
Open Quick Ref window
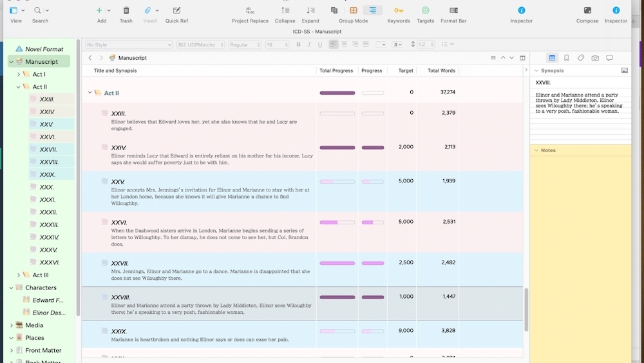pyautogui.click(x=176, y=10)
